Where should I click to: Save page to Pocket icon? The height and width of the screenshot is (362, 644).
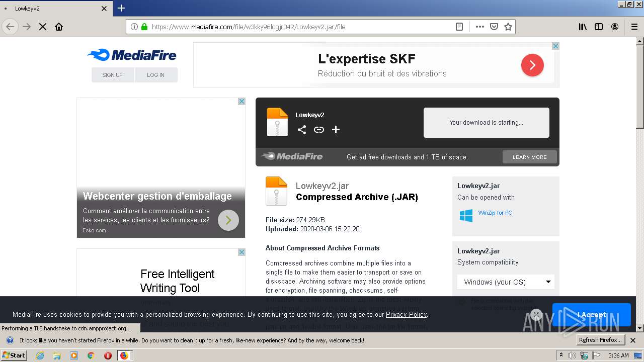[x=494, y=27]
